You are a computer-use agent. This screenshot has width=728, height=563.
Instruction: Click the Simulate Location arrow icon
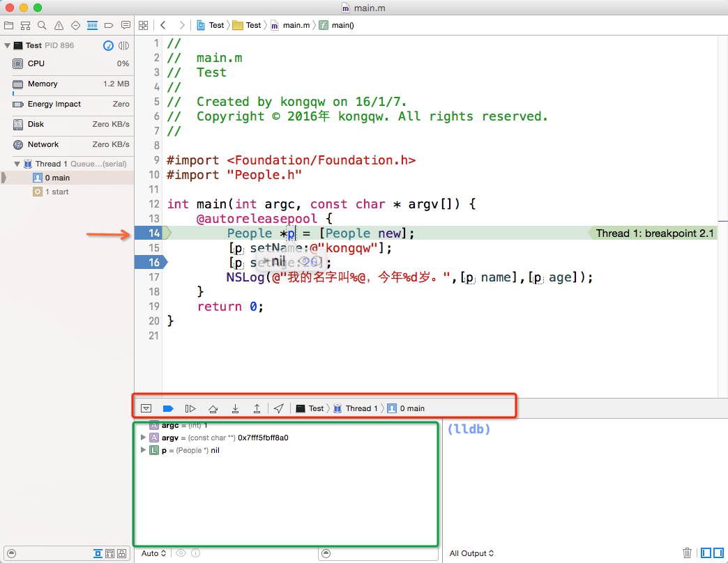(x=279, y=408)
